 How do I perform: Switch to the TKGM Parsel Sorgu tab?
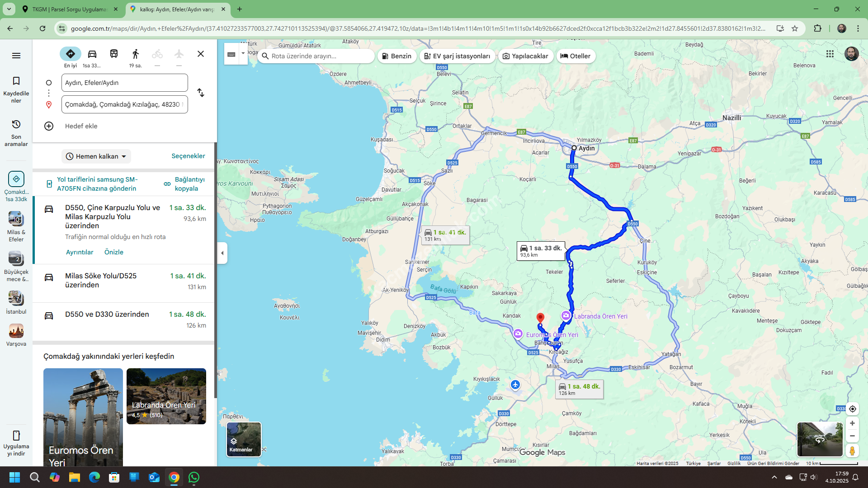click(70, 9)
